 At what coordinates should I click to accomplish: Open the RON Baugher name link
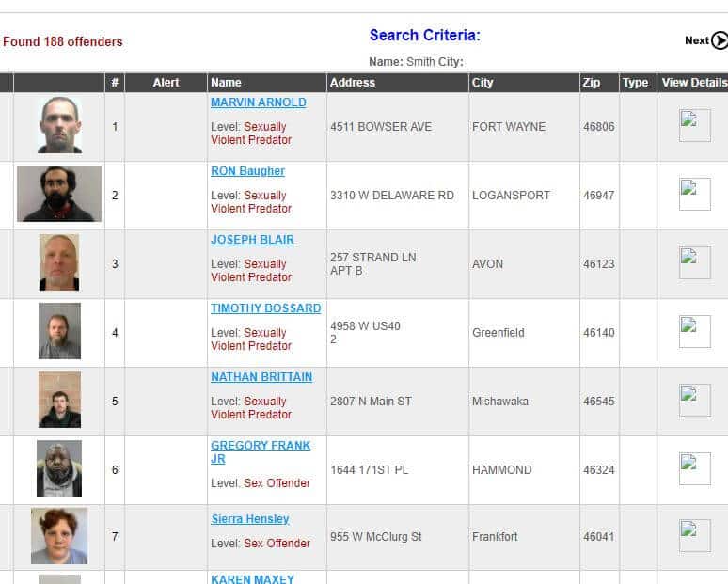(247, 171)
